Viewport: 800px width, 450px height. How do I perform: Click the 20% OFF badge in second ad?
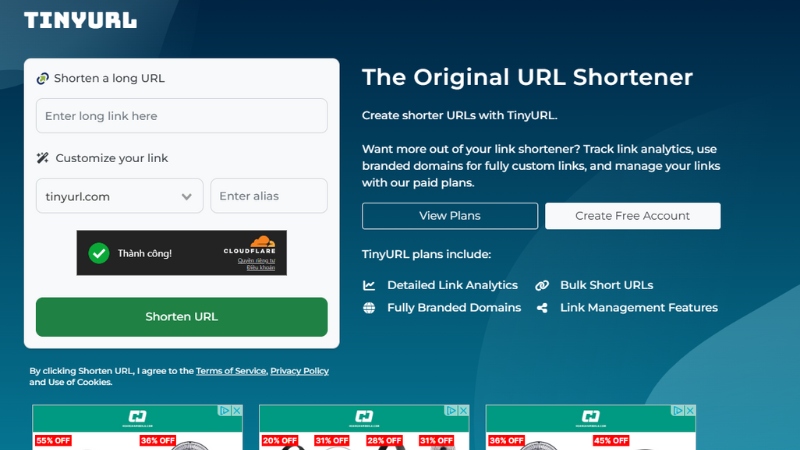coord(280,440)
